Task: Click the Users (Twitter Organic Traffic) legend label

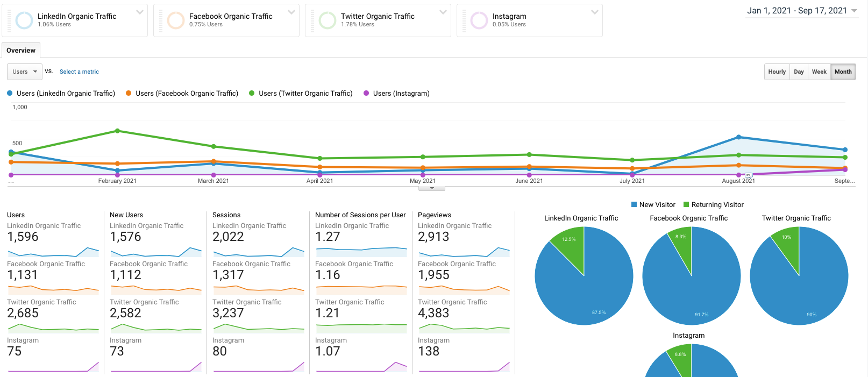Action: pyautogui.click(x=305, y=93)
